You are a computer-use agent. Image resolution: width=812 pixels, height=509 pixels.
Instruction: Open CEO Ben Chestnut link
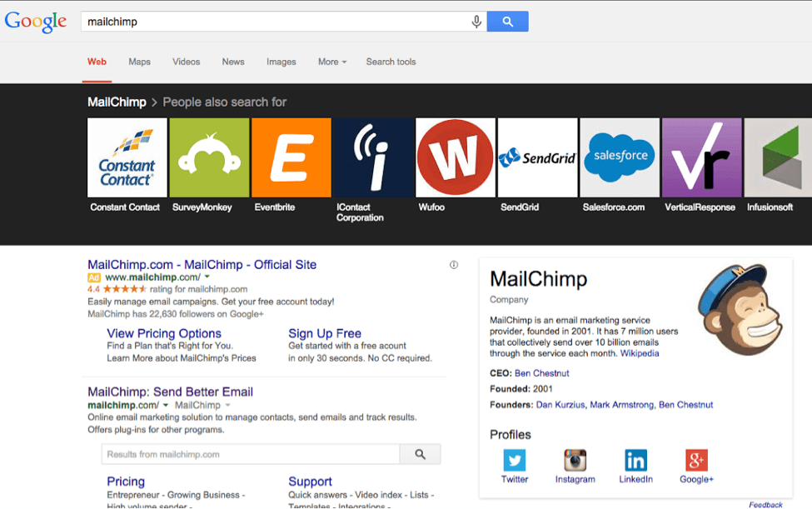click(x=541, y=373)
